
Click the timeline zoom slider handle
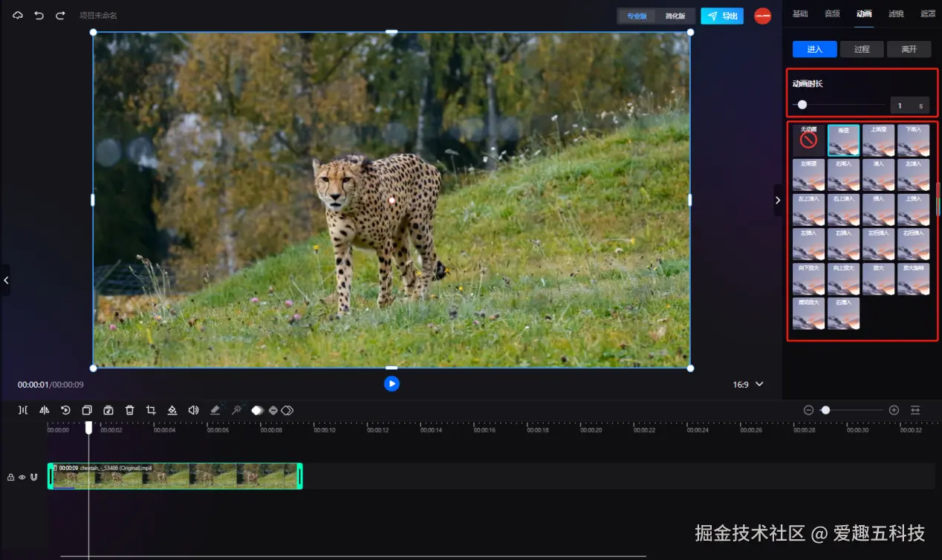[825, 410]
